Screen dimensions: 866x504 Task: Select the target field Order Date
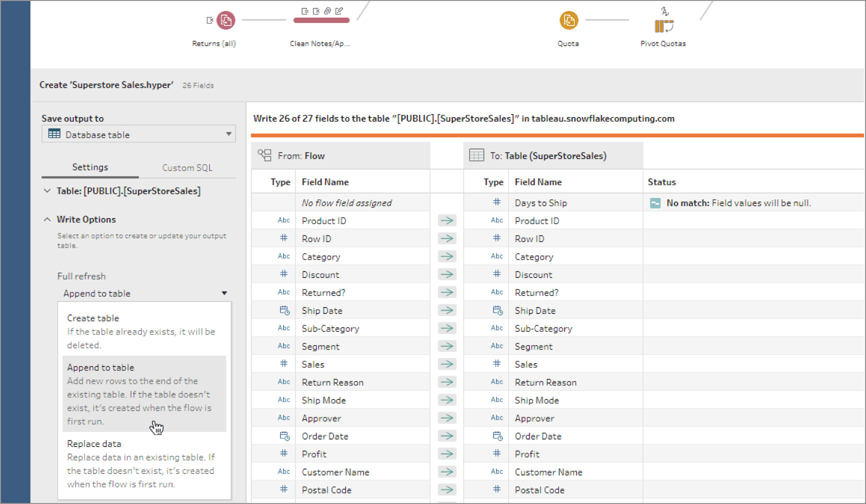[538, 436]
